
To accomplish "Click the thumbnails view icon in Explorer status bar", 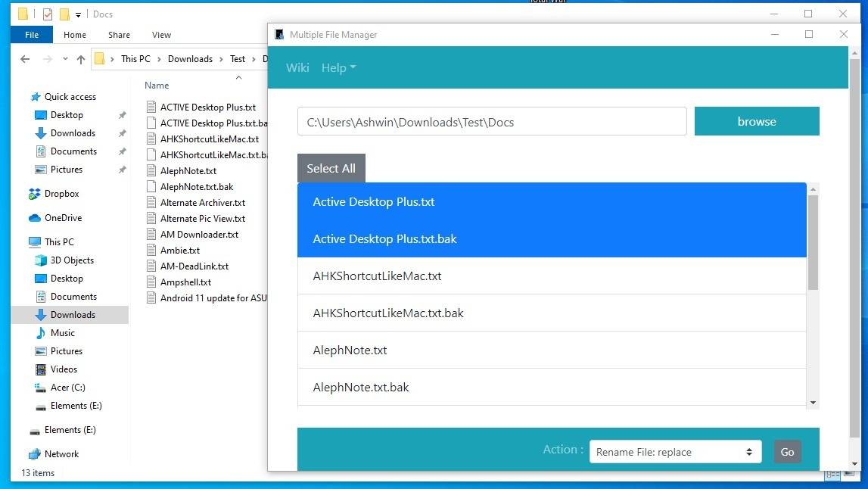I will [848, 474].
